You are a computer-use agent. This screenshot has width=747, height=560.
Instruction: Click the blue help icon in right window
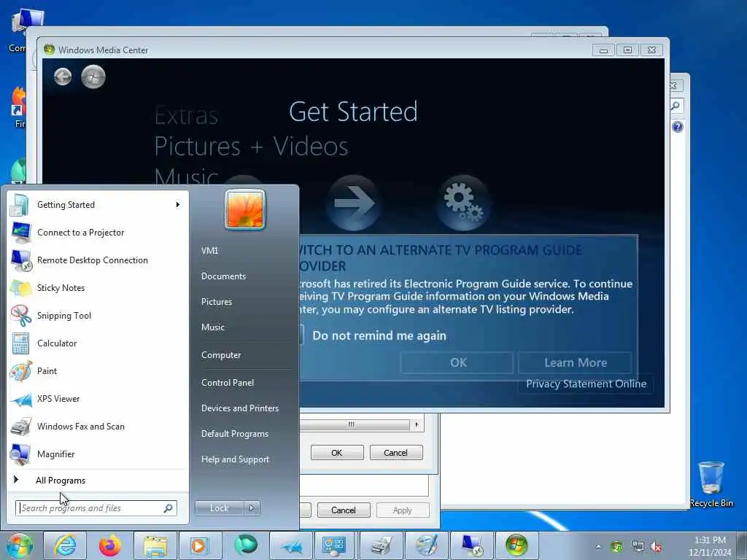tap(677, 127)
